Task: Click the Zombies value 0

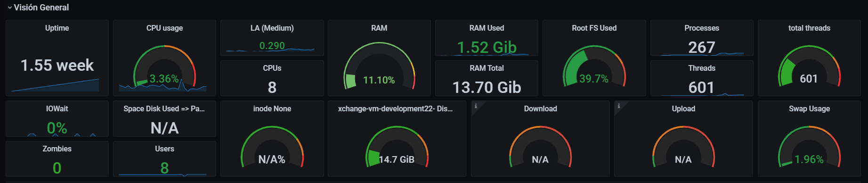Action: (x=57, y=168)
